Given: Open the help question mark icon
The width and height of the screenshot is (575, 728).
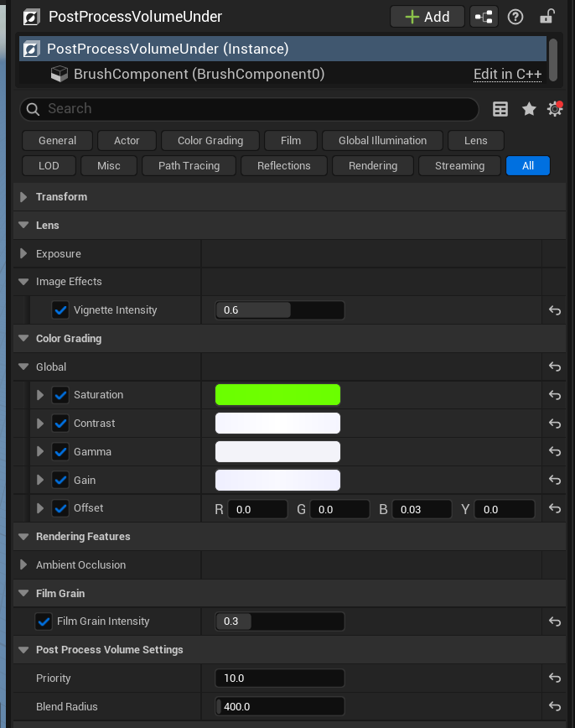Looking at the screenshot, I should click(x=515, y=17).
